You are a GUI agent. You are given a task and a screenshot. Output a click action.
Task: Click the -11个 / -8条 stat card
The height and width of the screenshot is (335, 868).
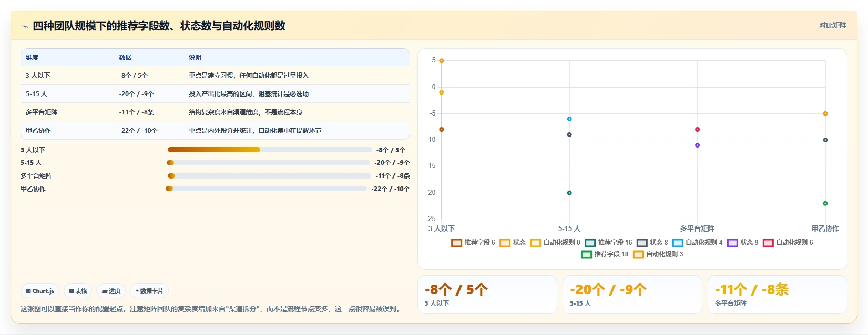tap(778, 295)
